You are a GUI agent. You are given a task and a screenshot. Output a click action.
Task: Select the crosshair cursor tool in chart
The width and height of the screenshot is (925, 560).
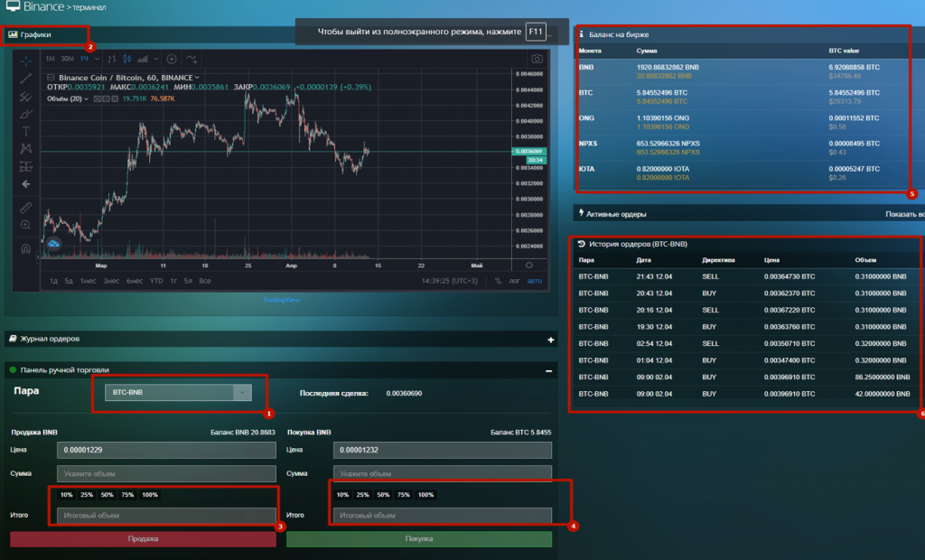tap(26, 61)
